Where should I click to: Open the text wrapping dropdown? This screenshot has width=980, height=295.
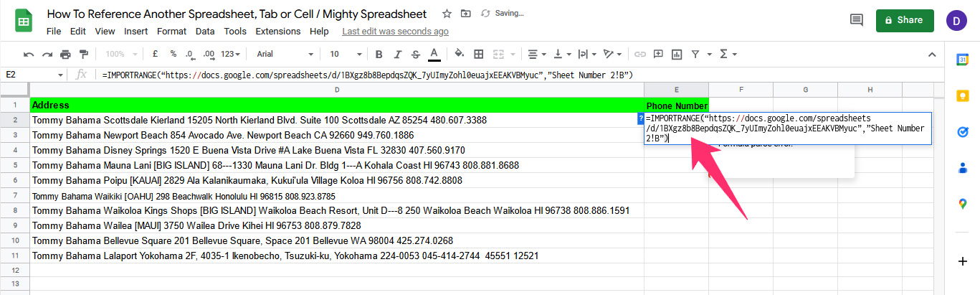tap(587, 54)
